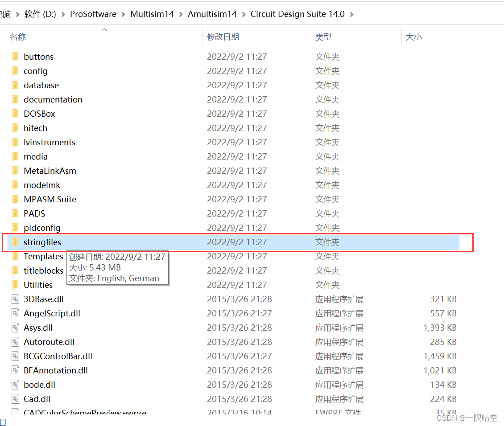Click the stringfiles folder icon
The width and height of the screenshot is (504, 426).
pyautogui.click(x=15, y=242)
